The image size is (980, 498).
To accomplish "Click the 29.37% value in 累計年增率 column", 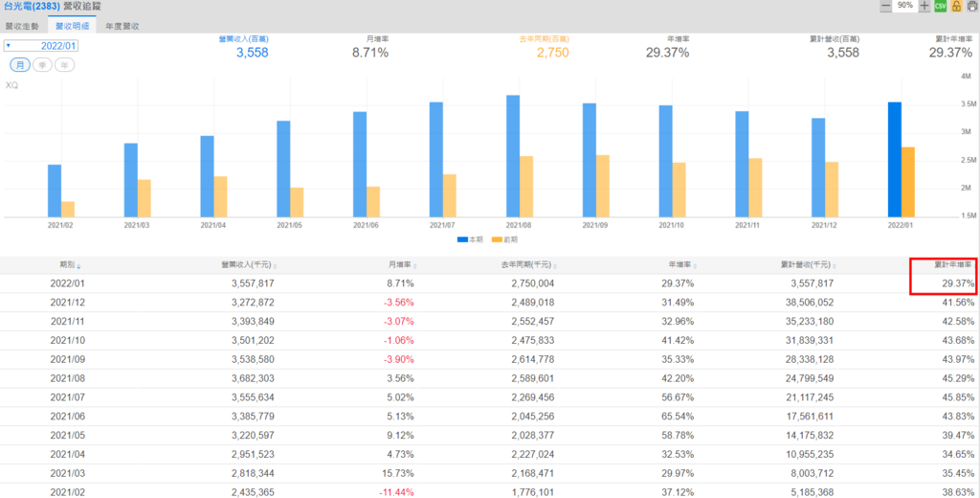I will point(958,283).
